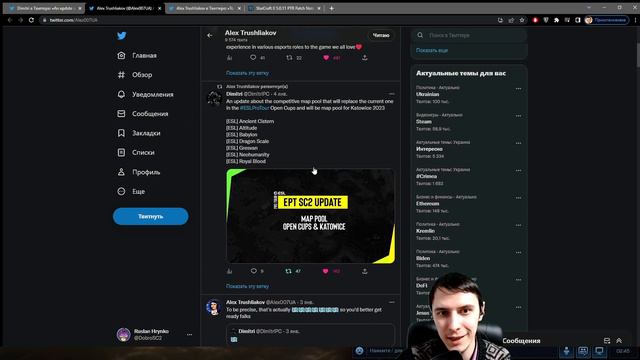Image resolution: width=640 pixels, height=360 pixels.
Task: Open Главная home in sidebar
Action: point(137,56)
